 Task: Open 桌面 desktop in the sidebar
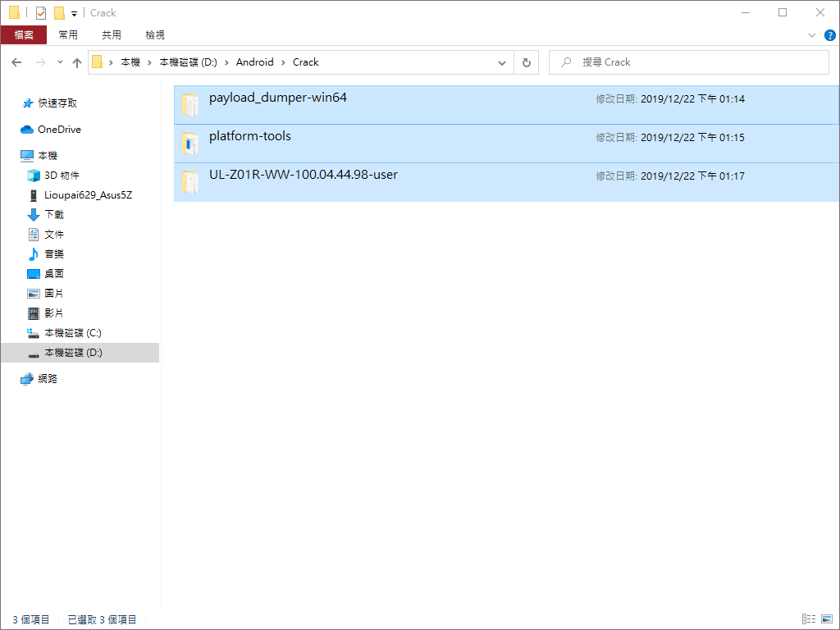click(x=54, y=274)
